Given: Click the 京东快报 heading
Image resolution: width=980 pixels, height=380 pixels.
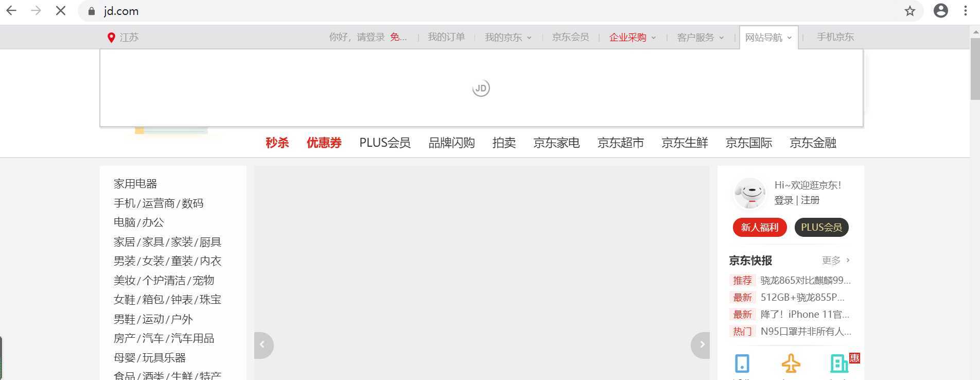Looking at the screenshot, I should (750, 261).
